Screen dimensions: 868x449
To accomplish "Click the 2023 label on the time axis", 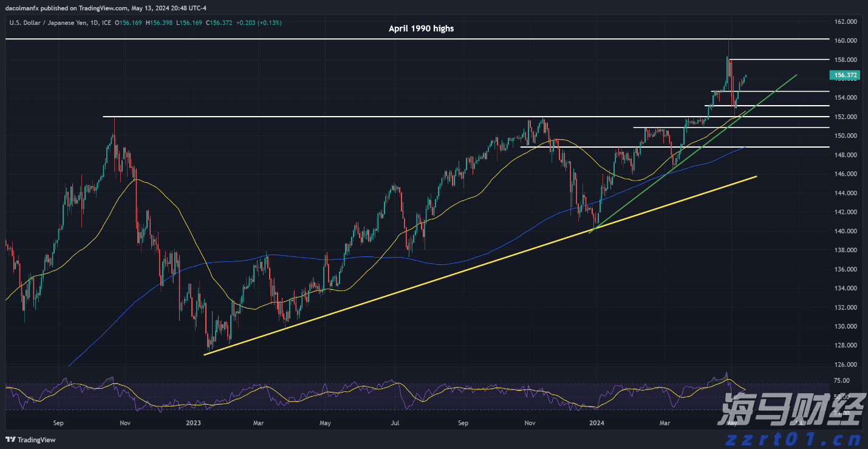I will pos(193,422).
